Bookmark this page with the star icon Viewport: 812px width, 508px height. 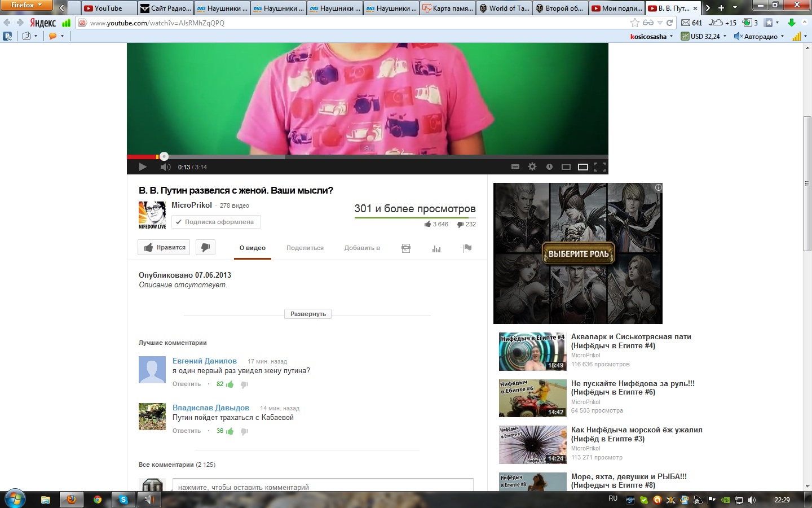635,23
